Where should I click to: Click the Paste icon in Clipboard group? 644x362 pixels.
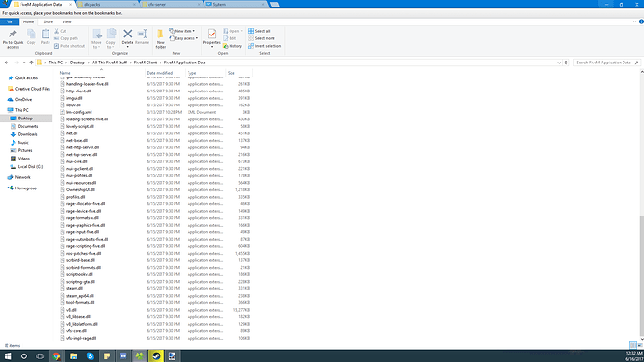coord(46,35)
